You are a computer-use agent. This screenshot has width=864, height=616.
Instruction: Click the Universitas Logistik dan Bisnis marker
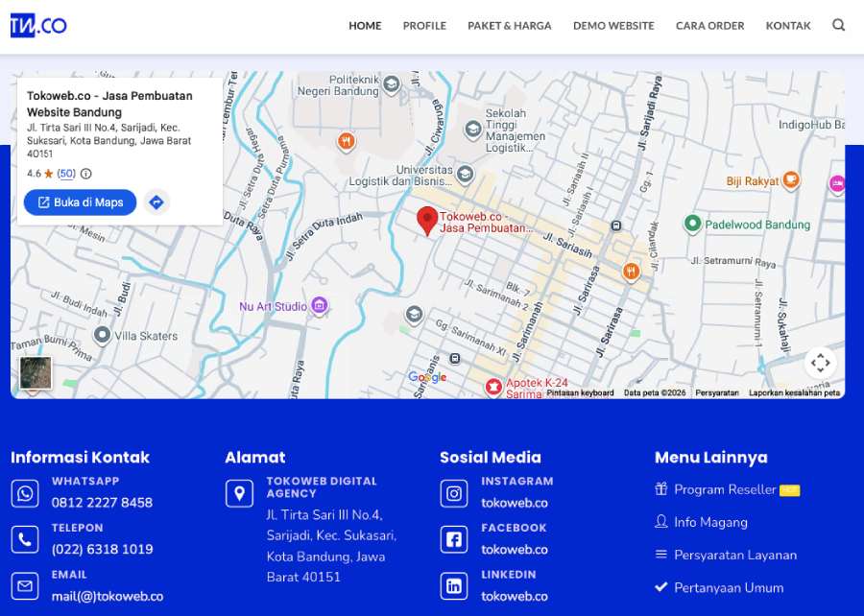point(465,175)
